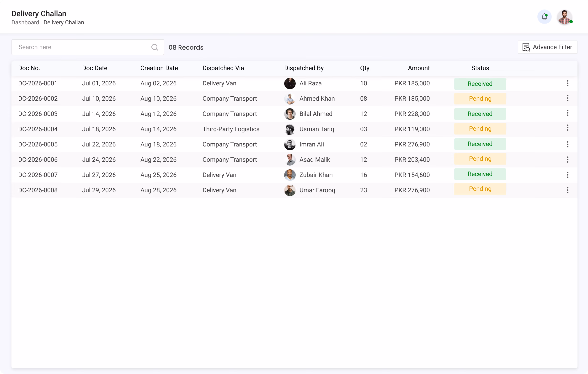Open row menu for DC-2026-0007

click(x=567, y=175)
